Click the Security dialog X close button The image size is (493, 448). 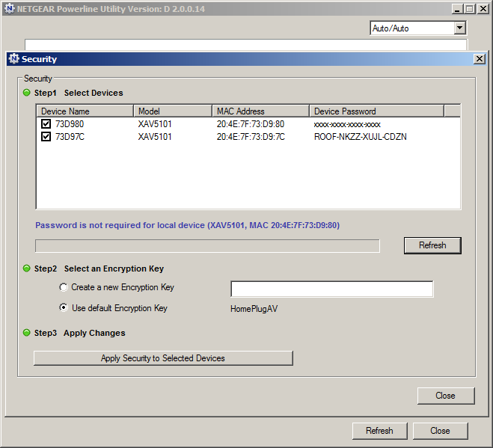coord(480,59)
